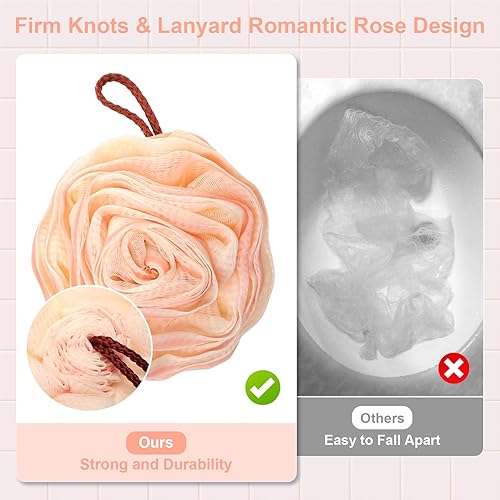The image size is (500, 500).
Task: Click the "Others" white label
Action: click(x=382, y=418)
